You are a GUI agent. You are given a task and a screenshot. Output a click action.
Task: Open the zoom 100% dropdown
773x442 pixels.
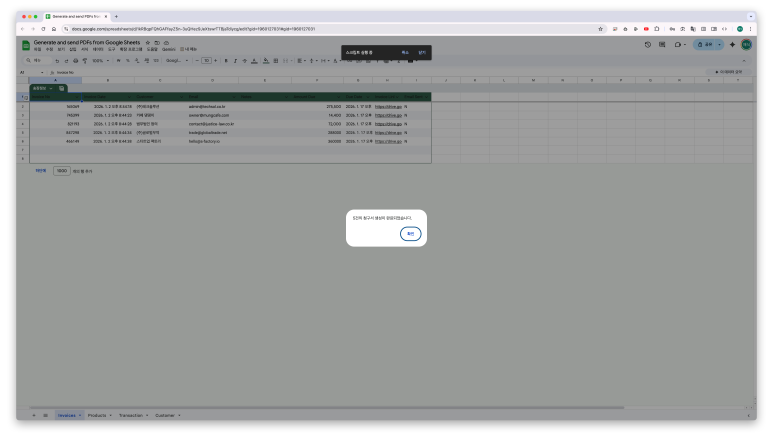coord(100,61)
